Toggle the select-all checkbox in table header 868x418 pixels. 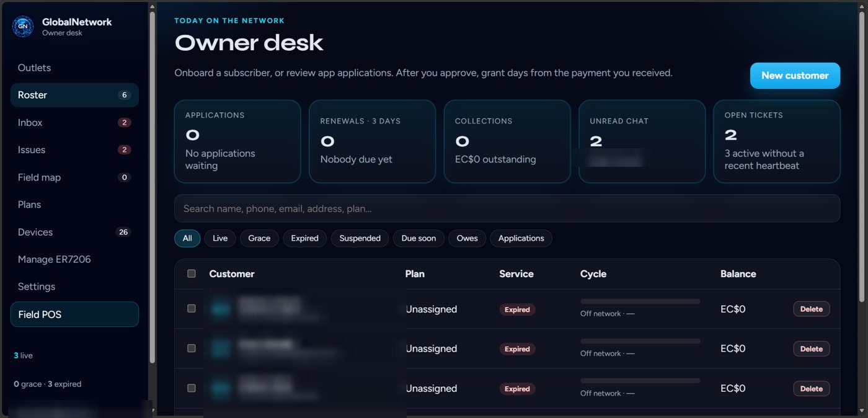coord(191,273)
